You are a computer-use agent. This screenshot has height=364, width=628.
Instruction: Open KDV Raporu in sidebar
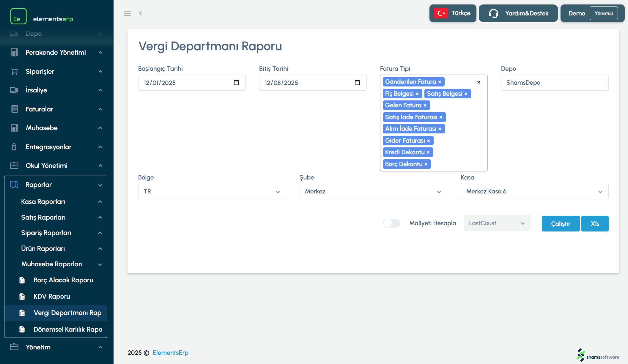pos(52,297)
